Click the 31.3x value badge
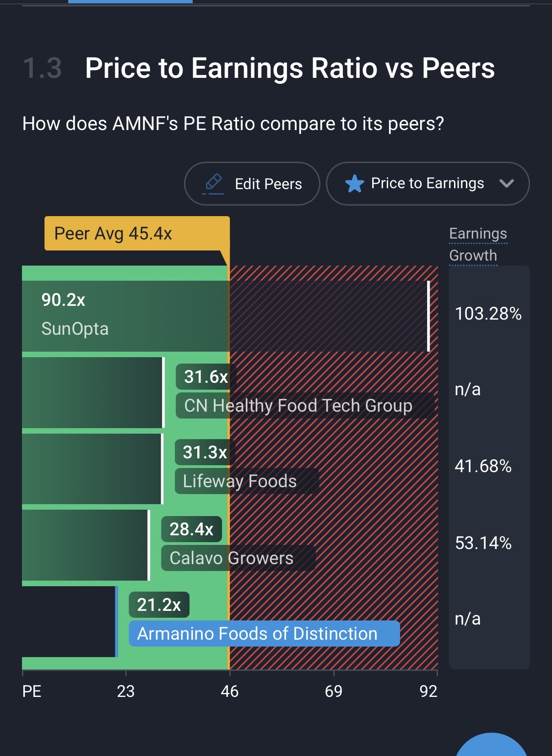The image size is (552, 756). pos(205,452)
